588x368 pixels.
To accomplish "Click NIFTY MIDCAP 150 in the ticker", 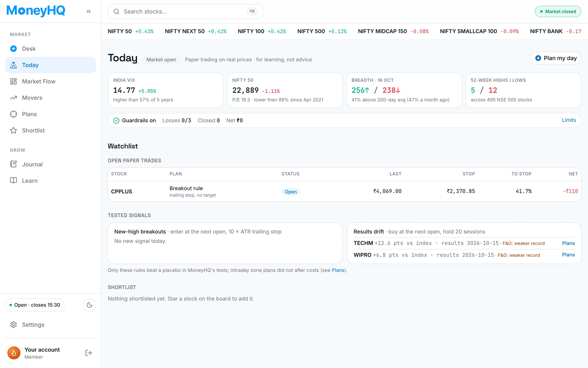I will [x=393, y=32].
